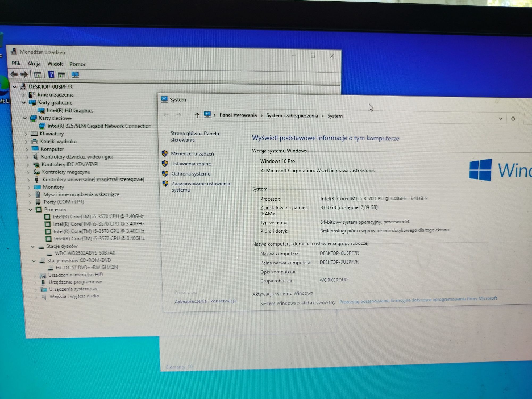Click the Forward arrow in Device Manager toolbar

tap(24, 75)
